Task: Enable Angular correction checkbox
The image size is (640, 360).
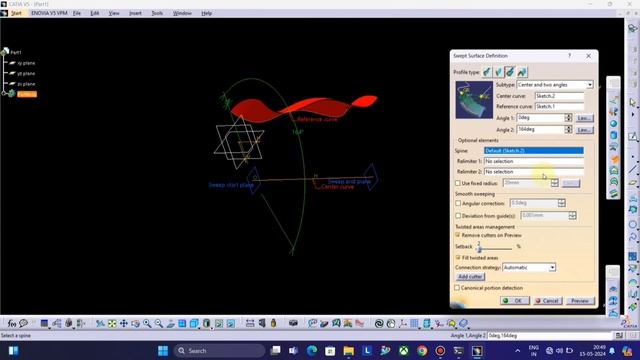Action: [458, 203]
